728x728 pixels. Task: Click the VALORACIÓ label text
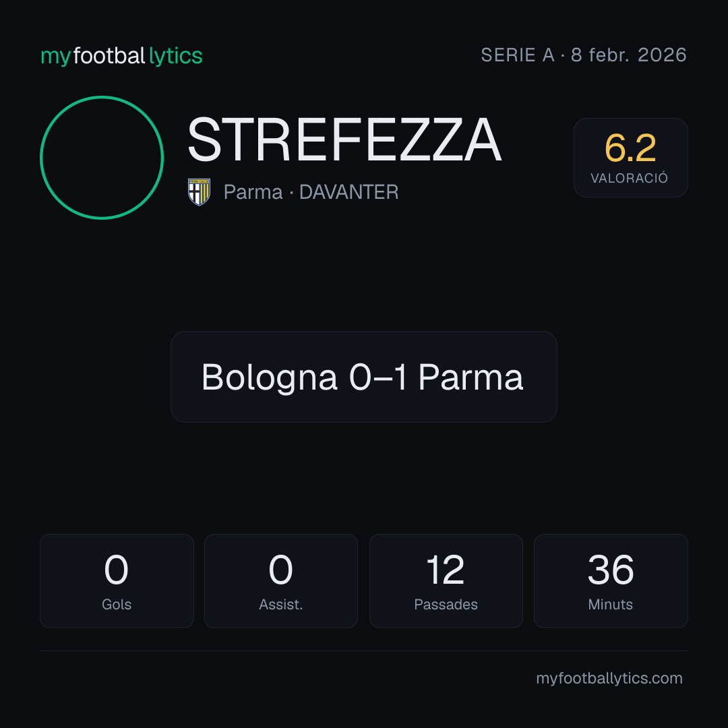tap(629, 178)
